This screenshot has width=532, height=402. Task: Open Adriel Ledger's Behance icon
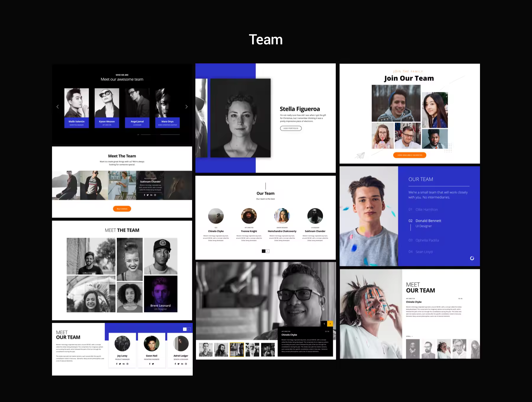tap(182, 364)
